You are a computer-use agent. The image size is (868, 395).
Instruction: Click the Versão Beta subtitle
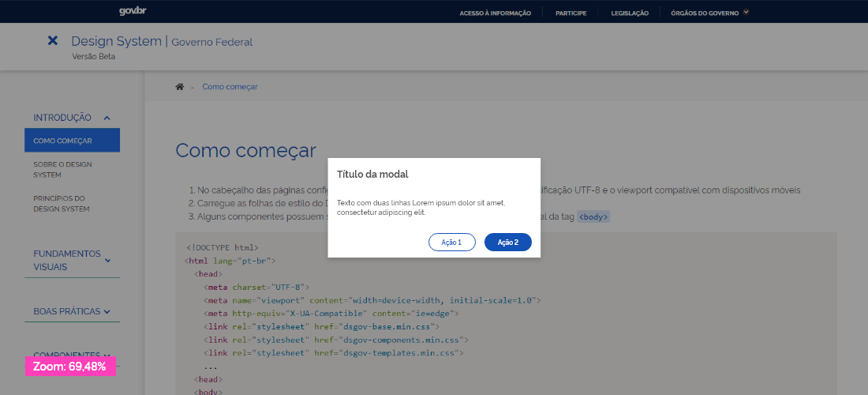point(94,56)
